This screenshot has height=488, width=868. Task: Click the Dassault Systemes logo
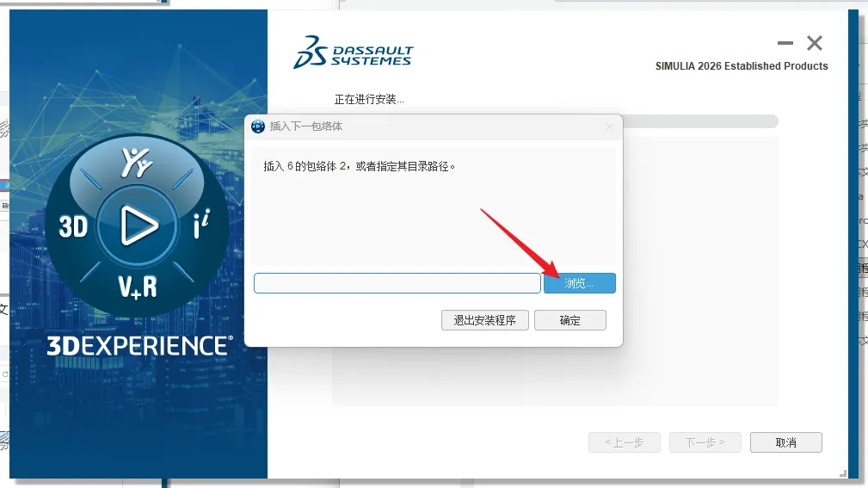354,52
